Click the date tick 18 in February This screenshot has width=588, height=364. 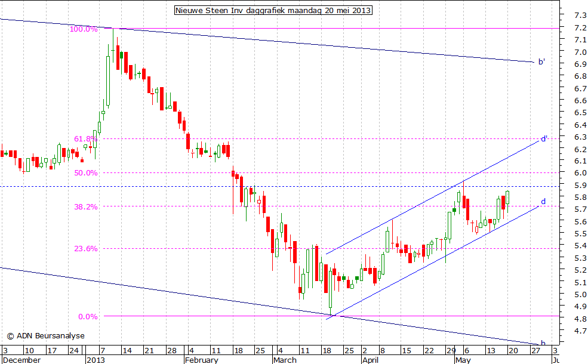click(238, 351)
